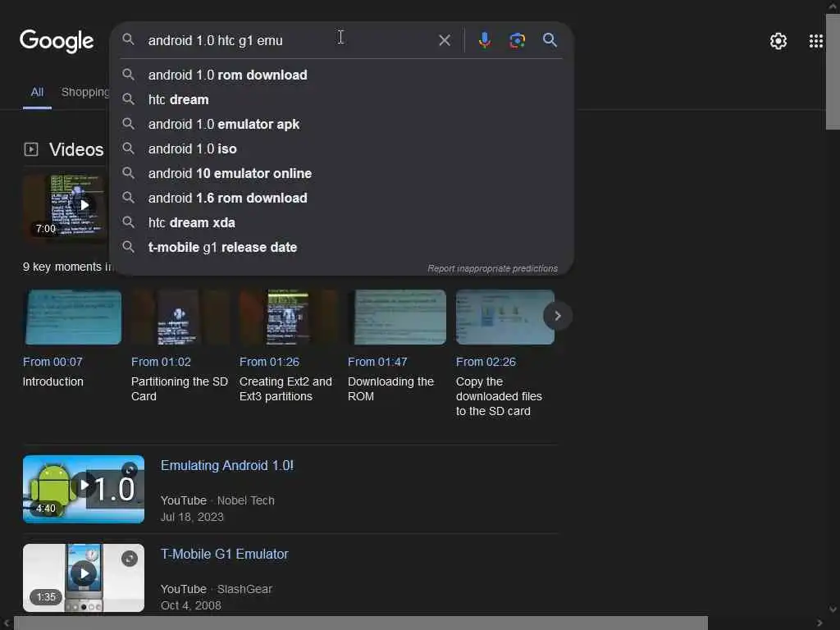The width and height of the screenshot is (840, 630).
Task: Click the "Nobel Tech" channel name
Action: pyautogui.click(x=245, y=500)
